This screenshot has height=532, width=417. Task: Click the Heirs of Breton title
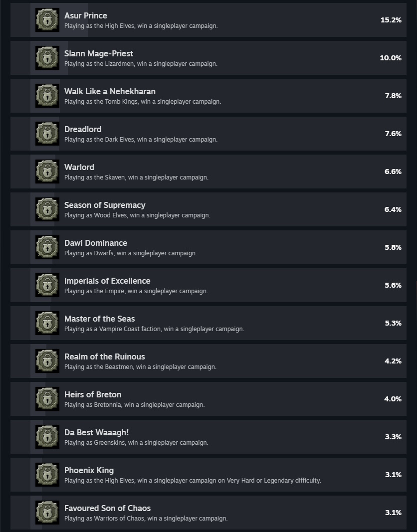[x=93, y=394]
